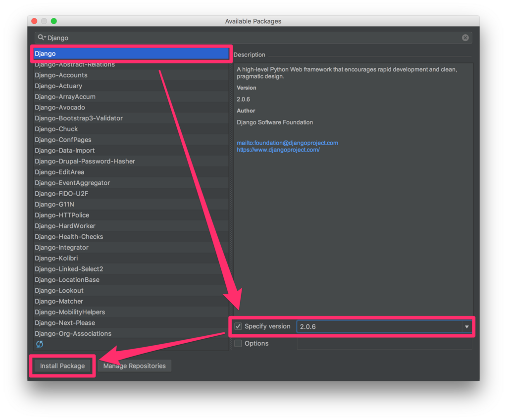Select Django-ArrayAccum package
Viewport: 507px width, 420px height.
(x=131, y=97)
